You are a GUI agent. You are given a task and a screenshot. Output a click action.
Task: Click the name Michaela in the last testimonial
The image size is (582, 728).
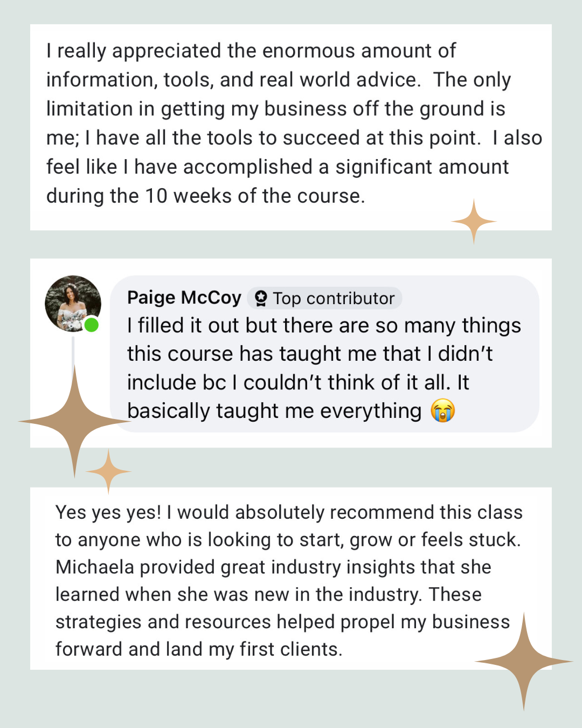pos(94,567)
